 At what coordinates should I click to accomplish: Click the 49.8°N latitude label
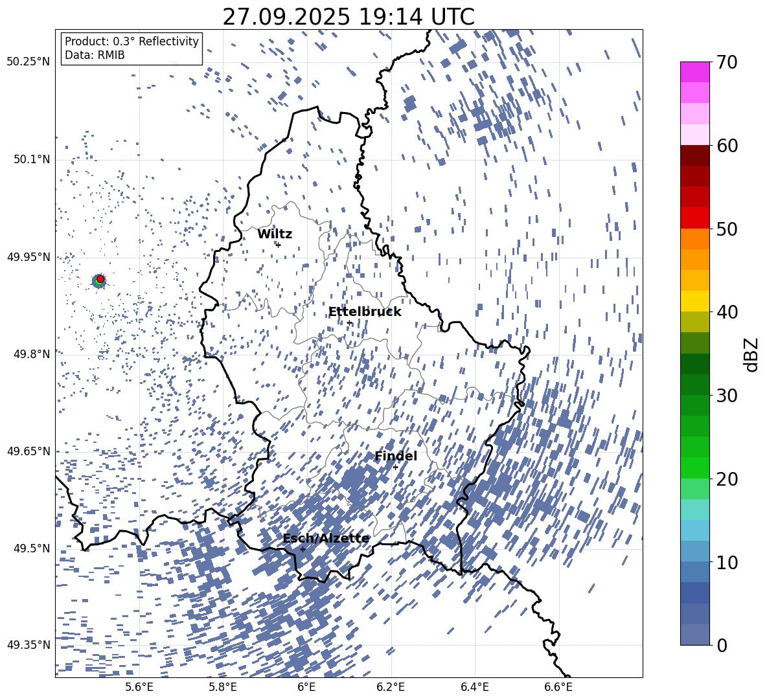[x=31, y=354]
